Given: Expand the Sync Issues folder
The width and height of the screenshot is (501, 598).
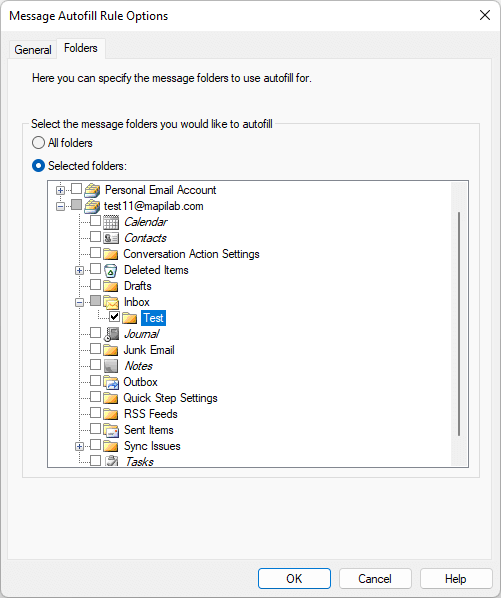Looking at the screenshot, I should coord(79,446).
